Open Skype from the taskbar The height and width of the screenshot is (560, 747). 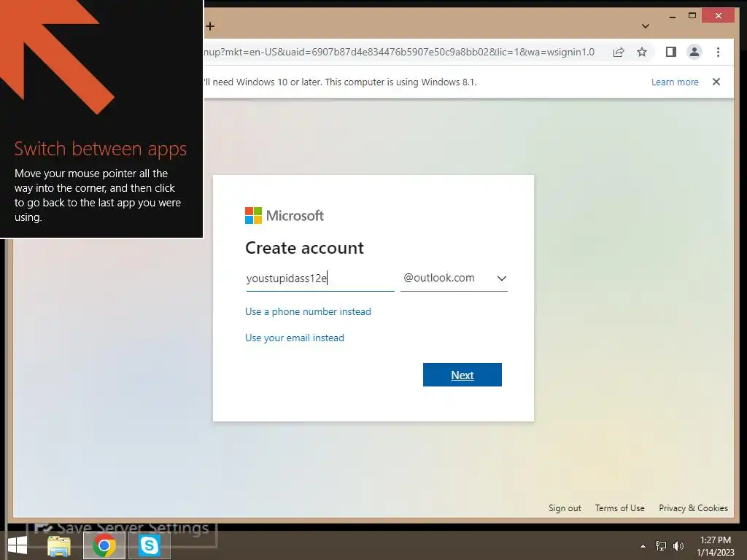click(x=149, y=545)
